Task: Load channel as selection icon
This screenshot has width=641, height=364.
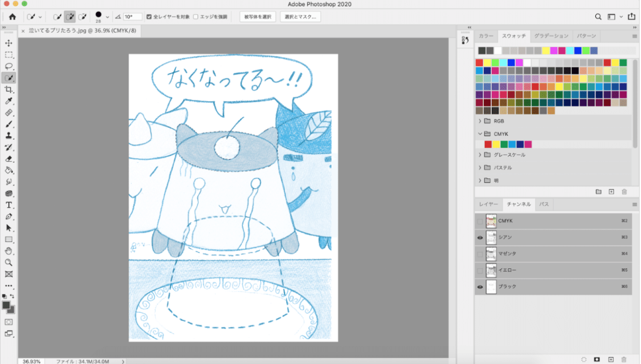Action: tap(583, 359)
